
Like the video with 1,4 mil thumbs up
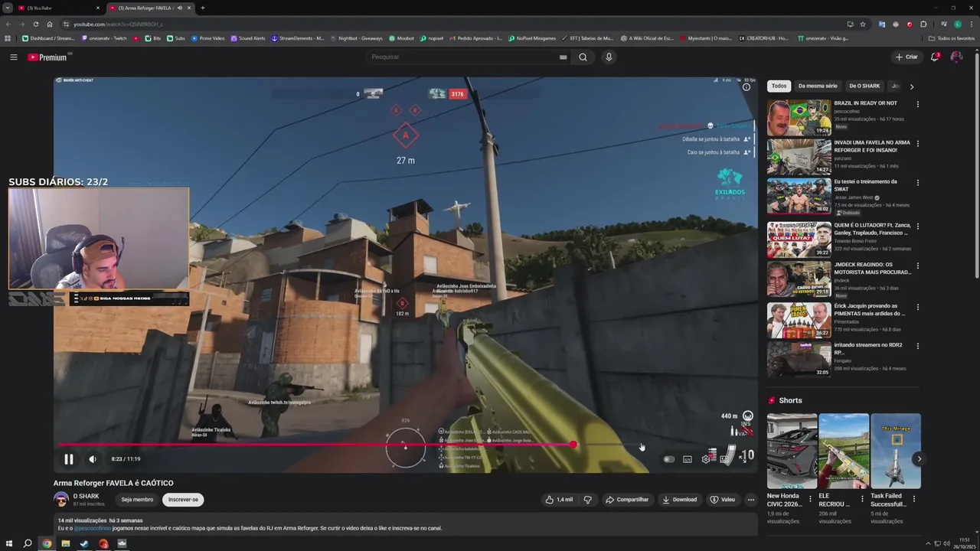(x=559, y=500)
